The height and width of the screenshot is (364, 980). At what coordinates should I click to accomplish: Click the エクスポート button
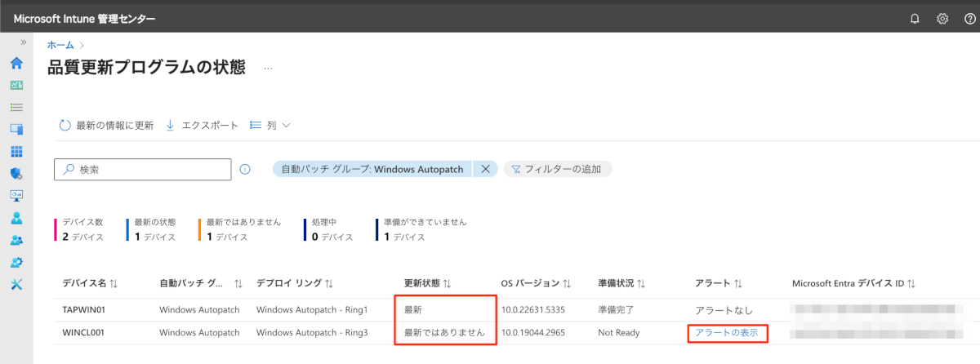coord(202,125)
